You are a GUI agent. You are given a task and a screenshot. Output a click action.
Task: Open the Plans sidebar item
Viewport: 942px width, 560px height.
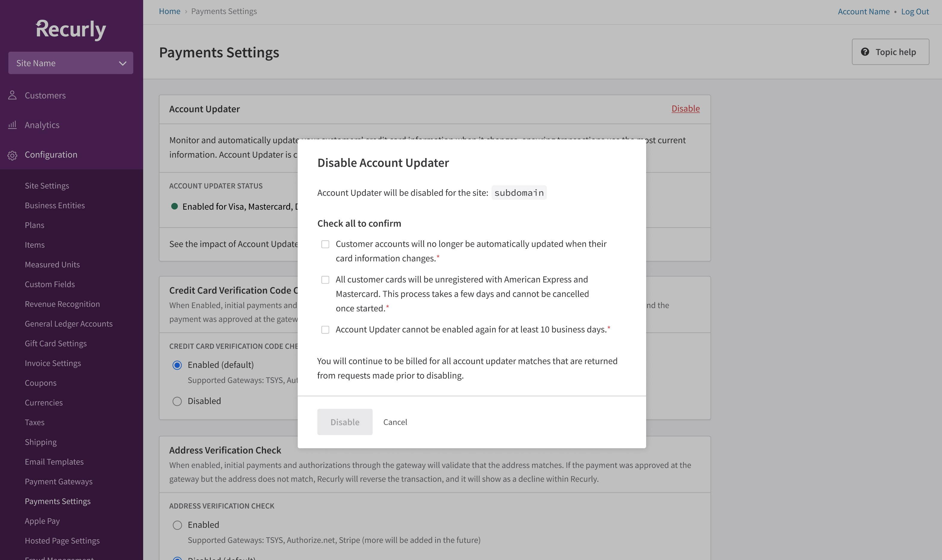(x=34, y=225)
